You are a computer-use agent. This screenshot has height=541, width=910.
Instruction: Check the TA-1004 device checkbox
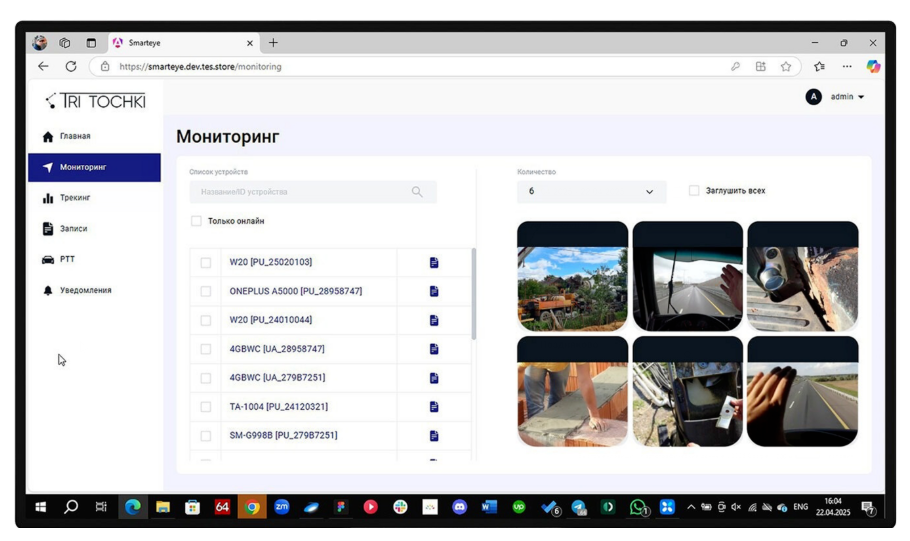(x=205, y=407)
